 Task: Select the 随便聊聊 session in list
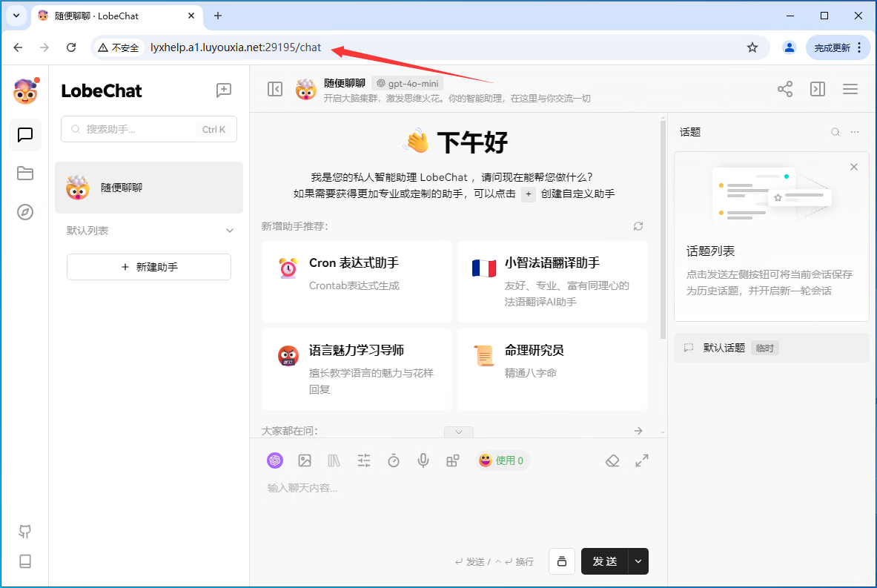coord(149,188)
